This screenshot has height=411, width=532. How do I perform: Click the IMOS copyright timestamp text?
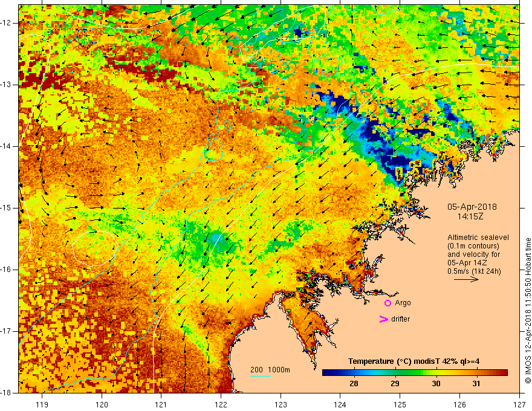click(528, 311)
